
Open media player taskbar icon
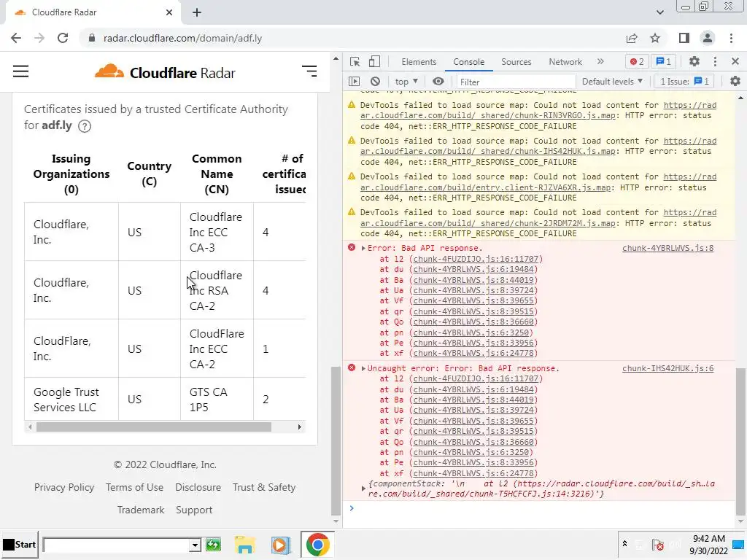280,545
